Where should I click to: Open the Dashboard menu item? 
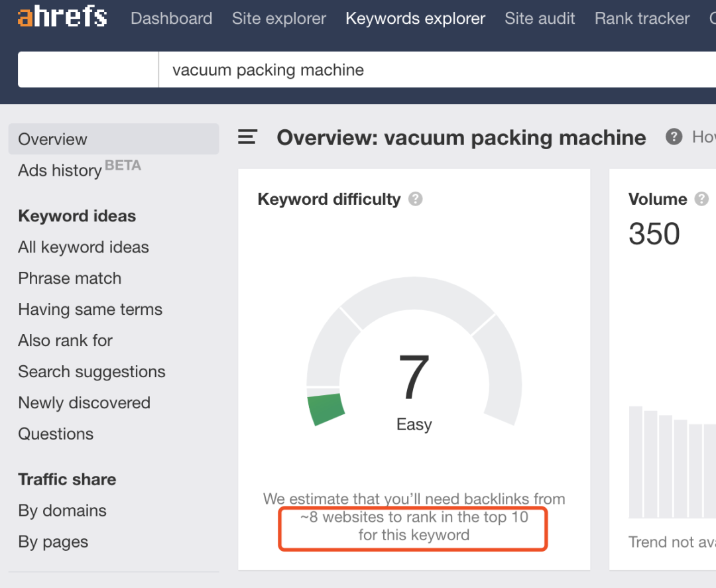click(x=171, y=19)
